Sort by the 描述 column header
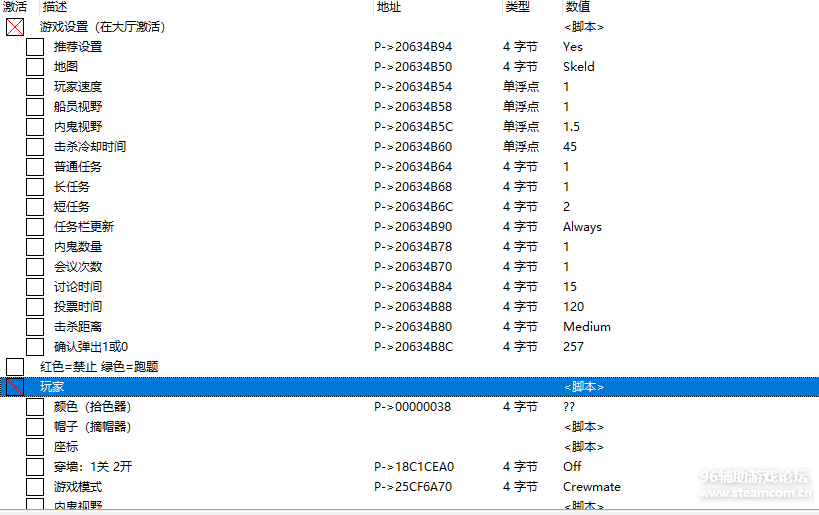Viewport: 819px width, 515px height. [55, 7]
